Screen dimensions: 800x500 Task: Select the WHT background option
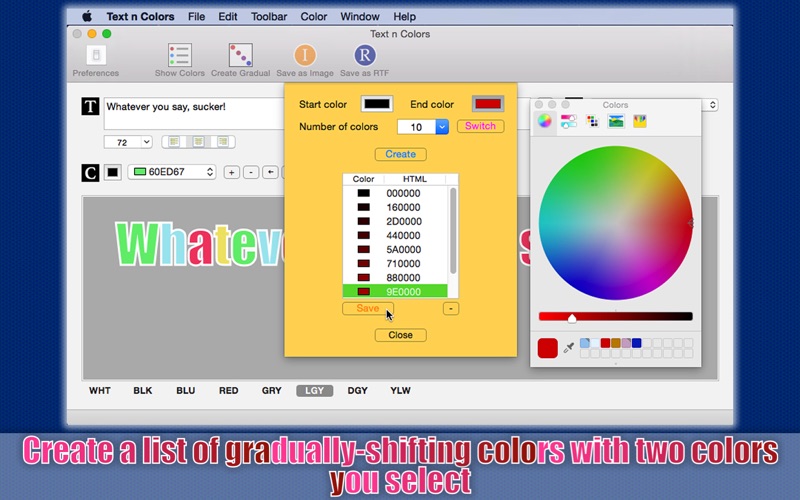coord(99,391)
